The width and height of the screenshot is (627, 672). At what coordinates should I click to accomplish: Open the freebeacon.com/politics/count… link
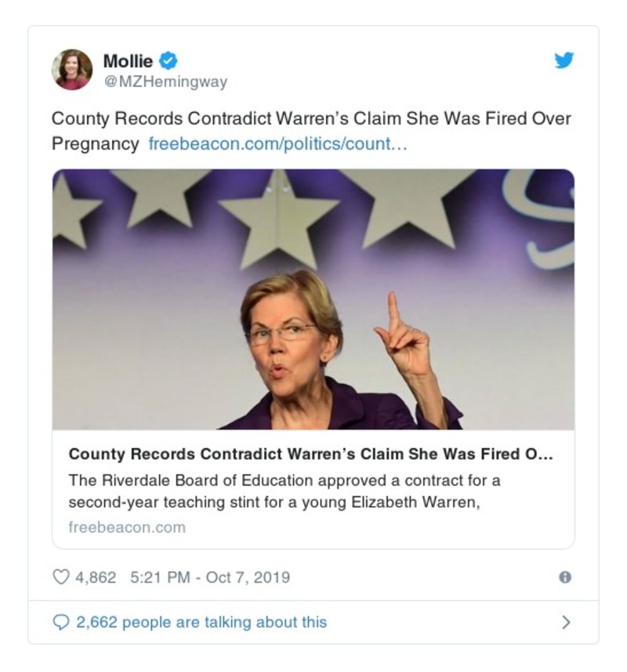tap(277, 144)
